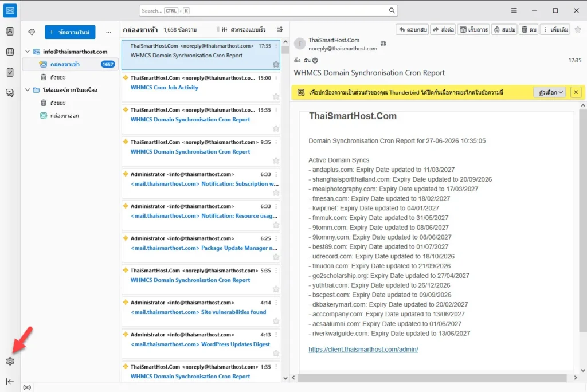Click the เก็บถาวร archive button
587x392 pixels.
point(474,30)
